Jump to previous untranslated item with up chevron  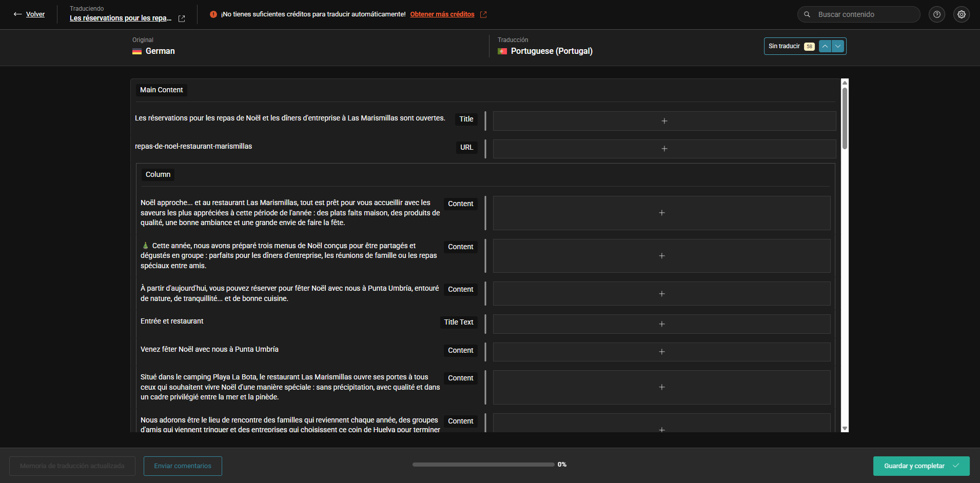point(825,46)
